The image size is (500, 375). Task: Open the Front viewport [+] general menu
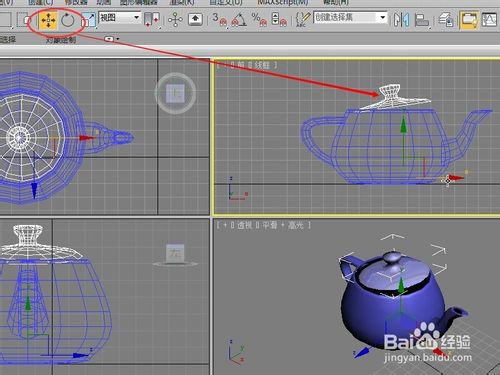point(224,65)
